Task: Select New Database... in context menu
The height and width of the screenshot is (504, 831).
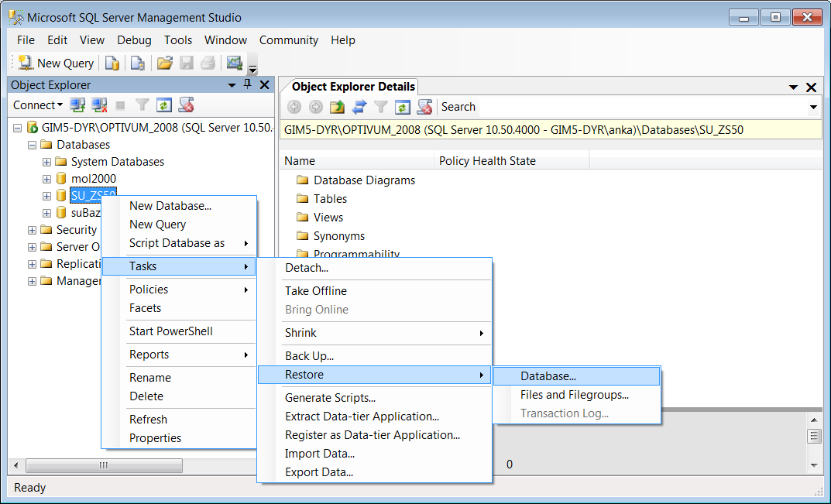Action: tap(179, 206)
